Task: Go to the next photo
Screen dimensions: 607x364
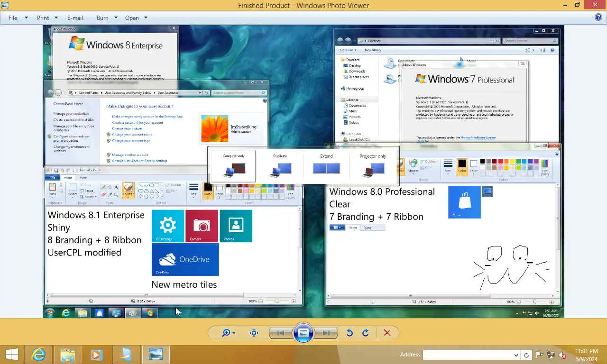Action: 326,333
